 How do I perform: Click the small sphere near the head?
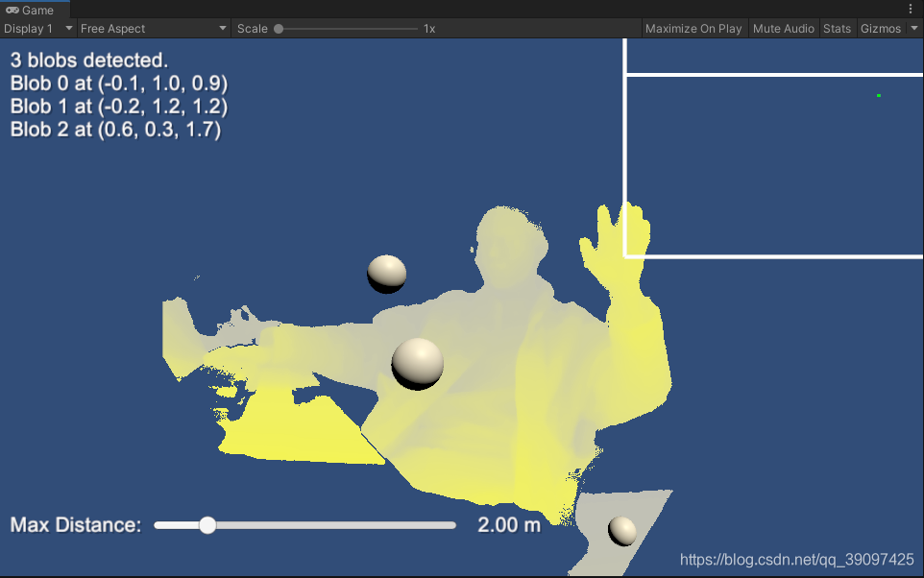(386, 274)
